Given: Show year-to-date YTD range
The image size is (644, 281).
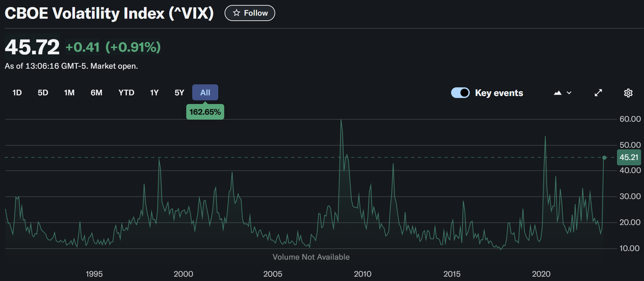Looking at the screenshot, I should (126, 93).
